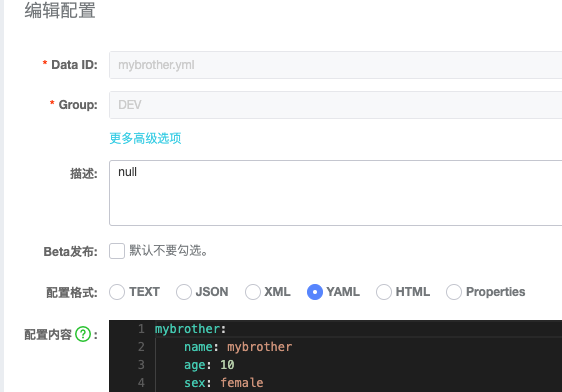Image resolution: width=562 pixels, height=392 pixels.
Task: Select the JSON format radio button
Action: click(x=184, y=292)
